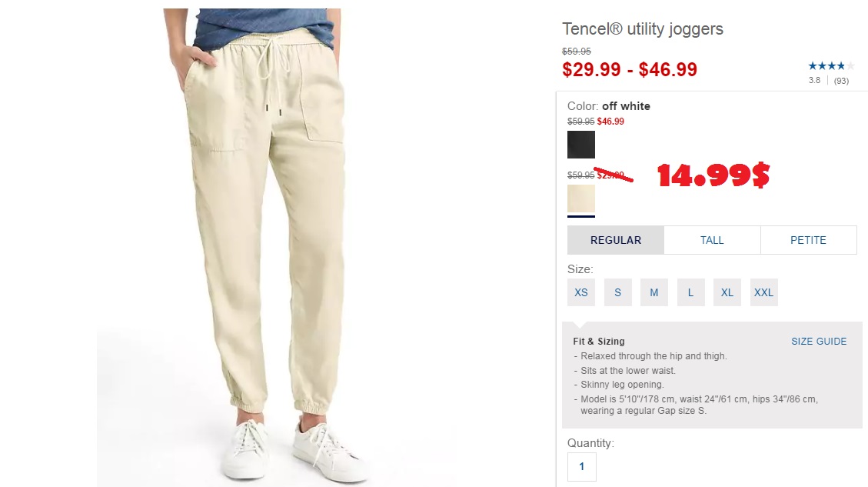Image resolution: width=868 pixels, height=487 pixels.
Task: Choose size XL
Action: click(x=727, y=292)
